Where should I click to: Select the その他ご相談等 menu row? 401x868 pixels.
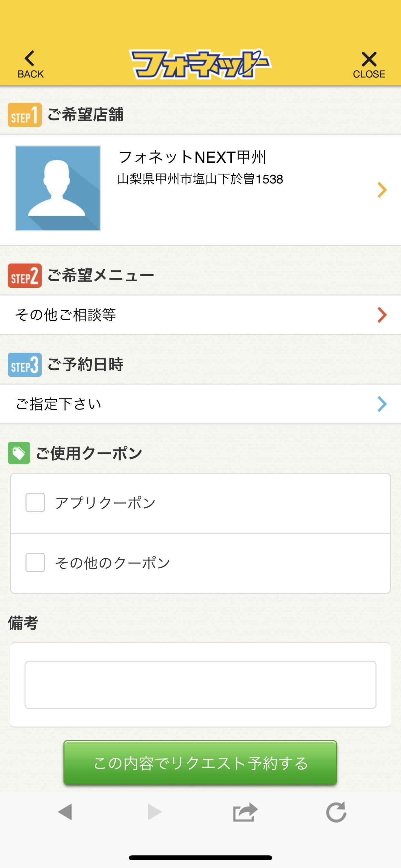click(200, 315)
